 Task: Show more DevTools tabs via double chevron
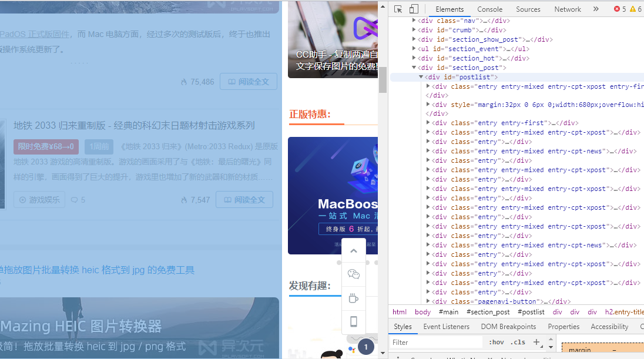point(596,9)
